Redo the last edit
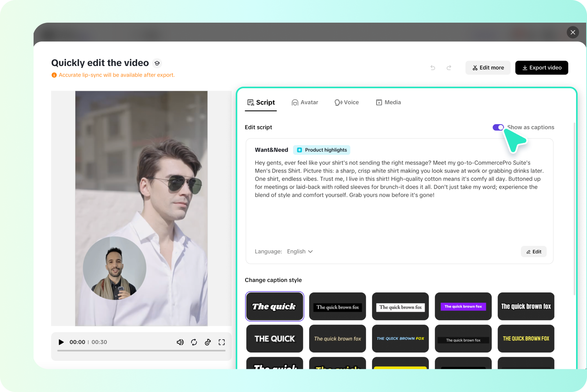Viewport: 587px width, 392px height. tap(449, 68)
